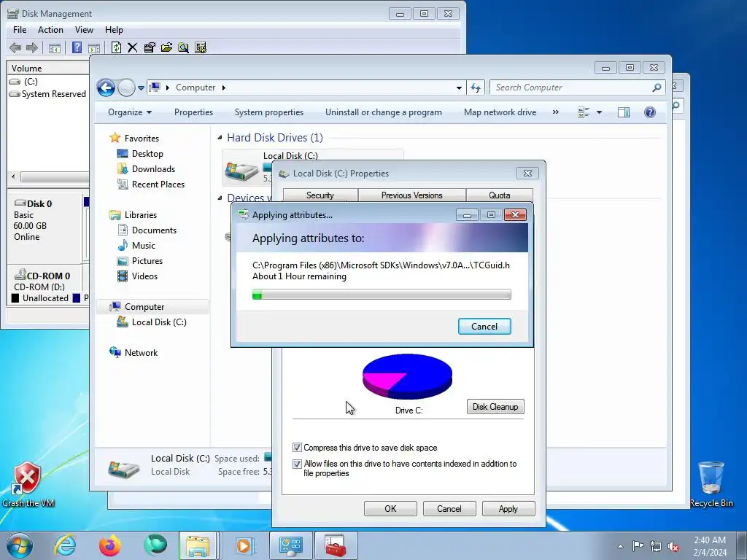Launch Internet Explorer from taskbar
747x560 pixels.
(64, 545)
